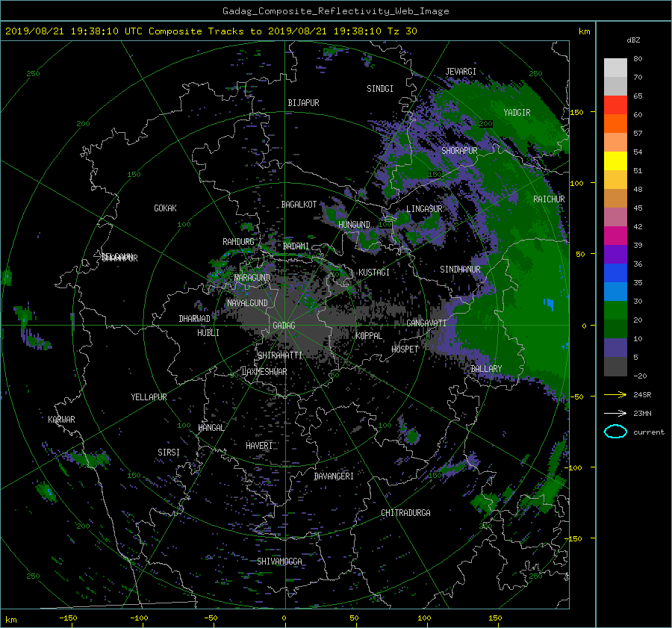This screenshot has width=672, height=628.
Task: Click the RAMDURG city label
Action: (238, 242)
